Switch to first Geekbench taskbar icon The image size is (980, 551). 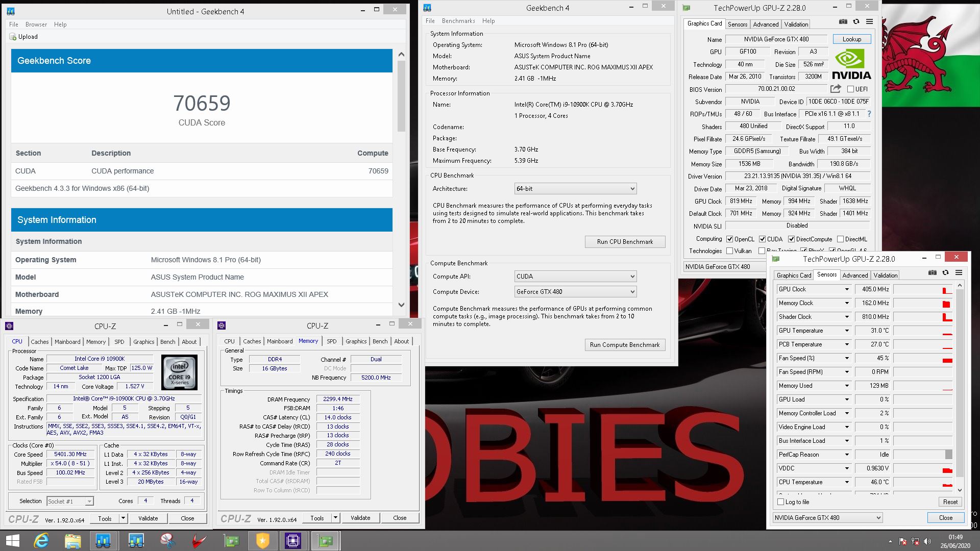[x=104, y=541]
